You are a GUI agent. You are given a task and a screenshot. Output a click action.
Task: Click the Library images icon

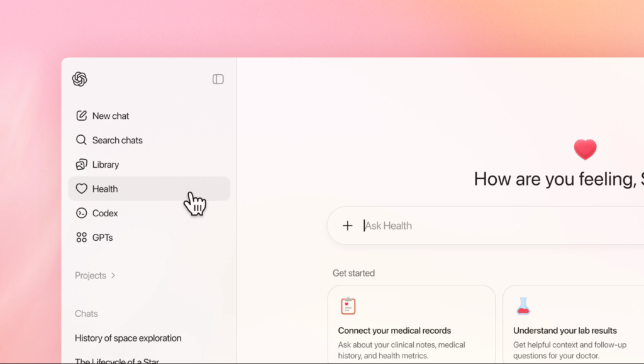click(x=81, y=165)
